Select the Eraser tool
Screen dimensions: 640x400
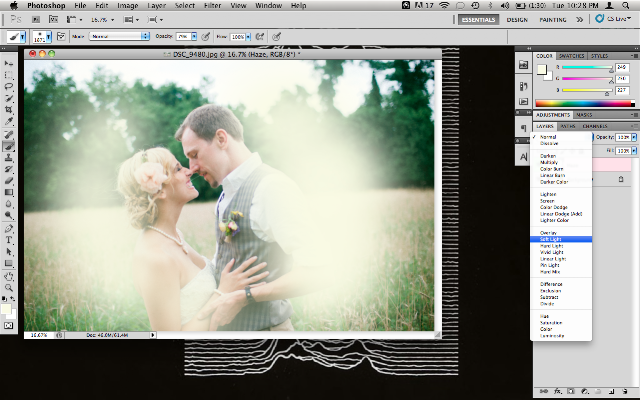point(9,180)
